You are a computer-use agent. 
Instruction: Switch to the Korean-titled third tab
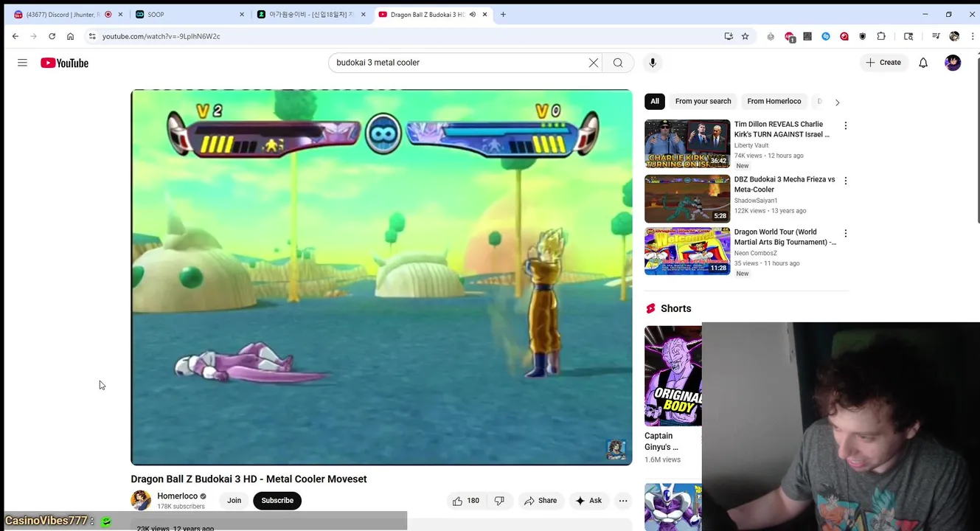pos(310,14)
